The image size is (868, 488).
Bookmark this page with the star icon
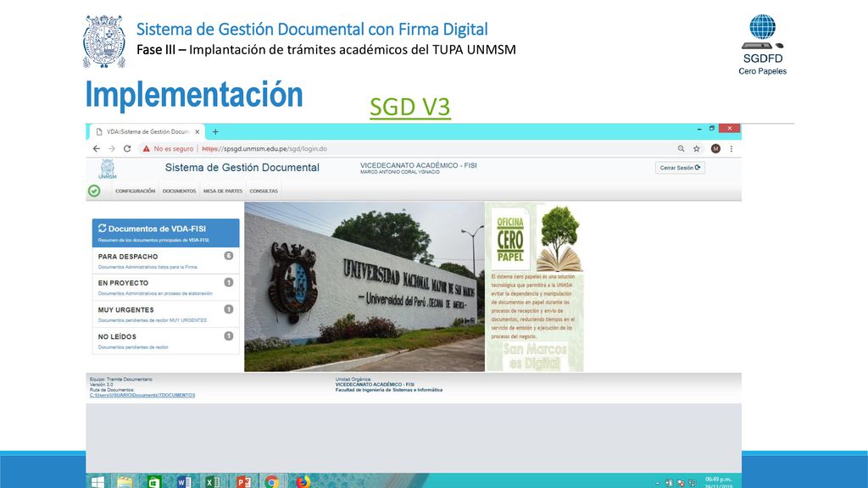[697, 149]
